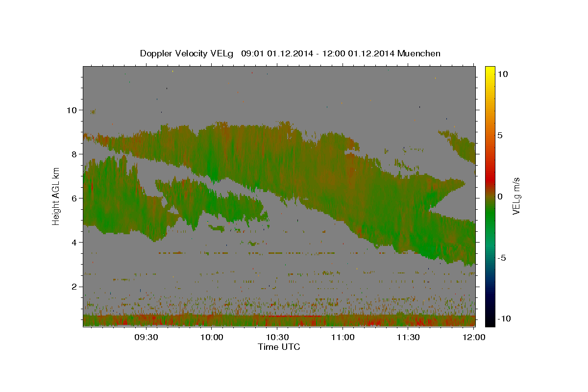Select the 11:00 time tick label
This screenshot has height=392, width=588.
pos(343,338)
